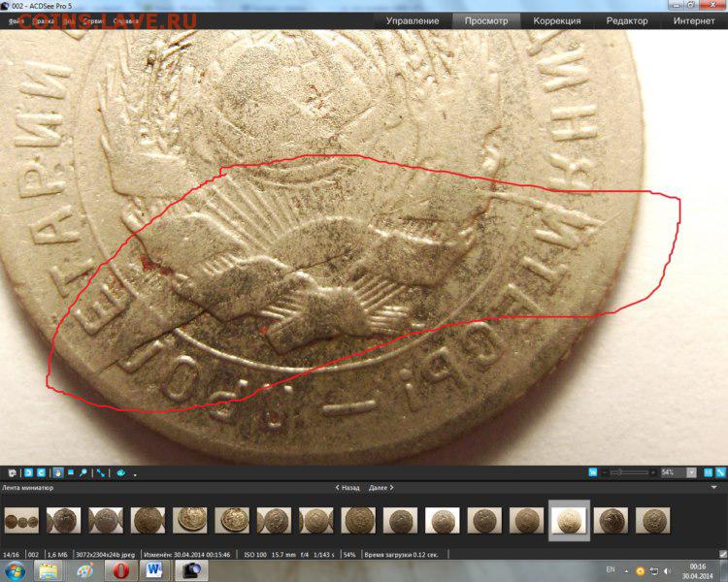Image resolution: width=728 pixels, height=582 pixels.
Task: Click the Изменён 30.04.2014 date entry
Action: 187,554
